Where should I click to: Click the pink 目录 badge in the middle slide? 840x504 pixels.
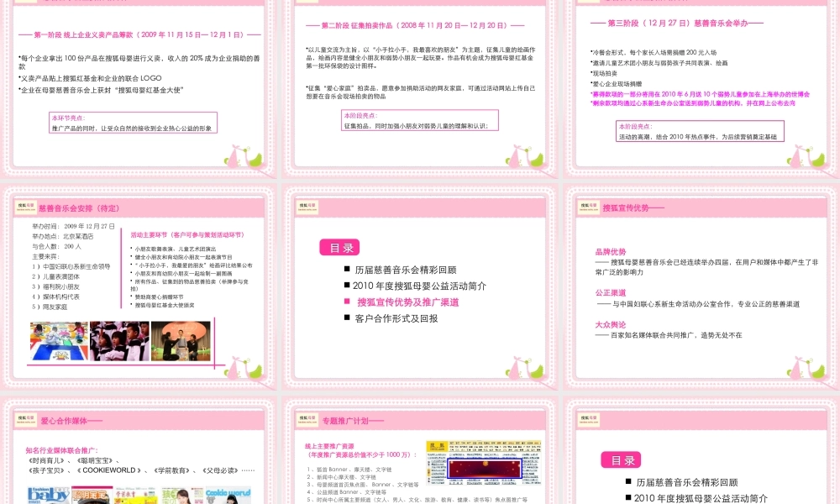click(339, 248)
